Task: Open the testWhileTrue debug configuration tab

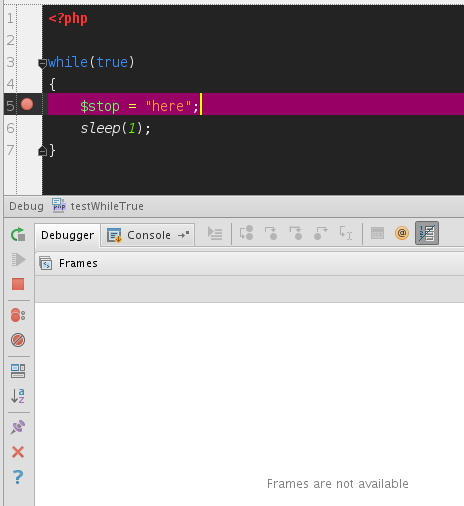Action: pos(98,206)
